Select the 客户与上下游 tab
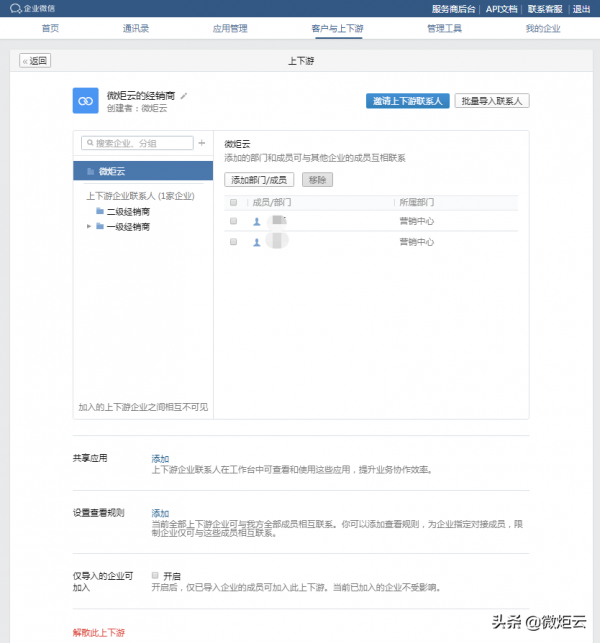Screen dimensions: 600x643 tap(338, 28)
